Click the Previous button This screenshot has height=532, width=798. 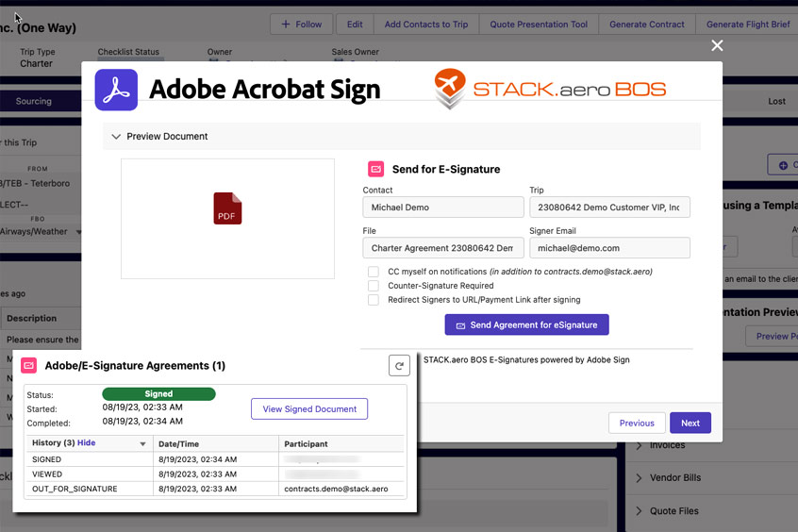coord(637,424)
